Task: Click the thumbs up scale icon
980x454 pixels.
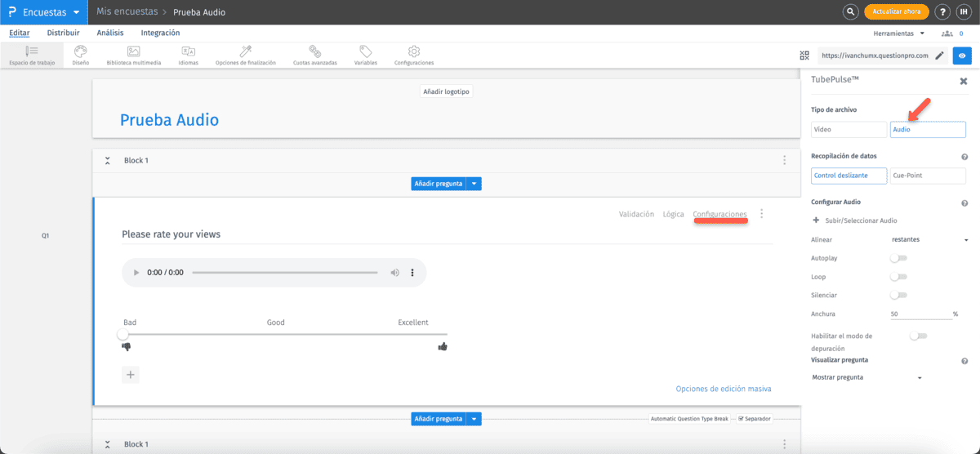Action: (443, 346)
